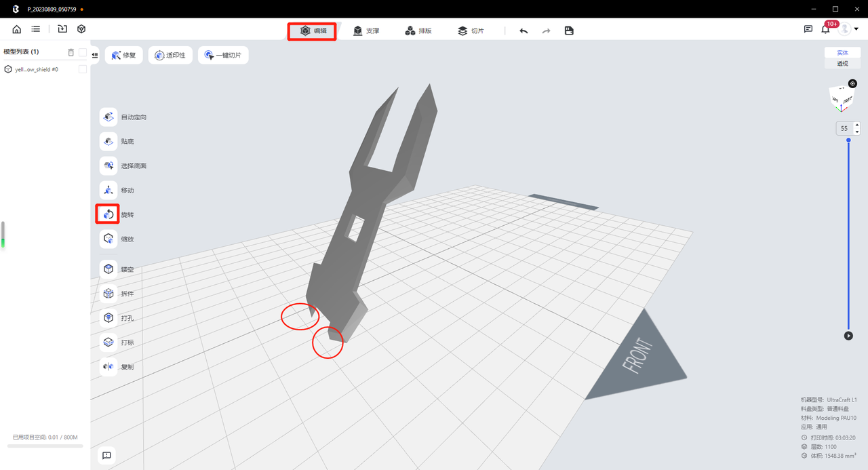Click the import file icon
Screen dimensions: 868x470
(62, 29)
